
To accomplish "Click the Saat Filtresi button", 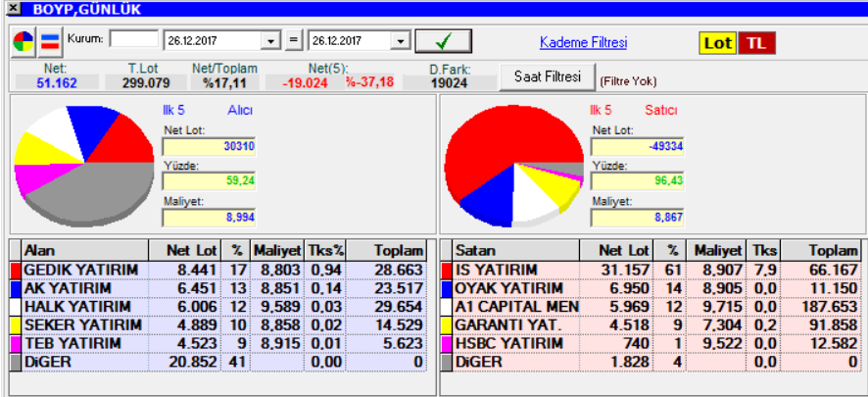I will point(548,76).
